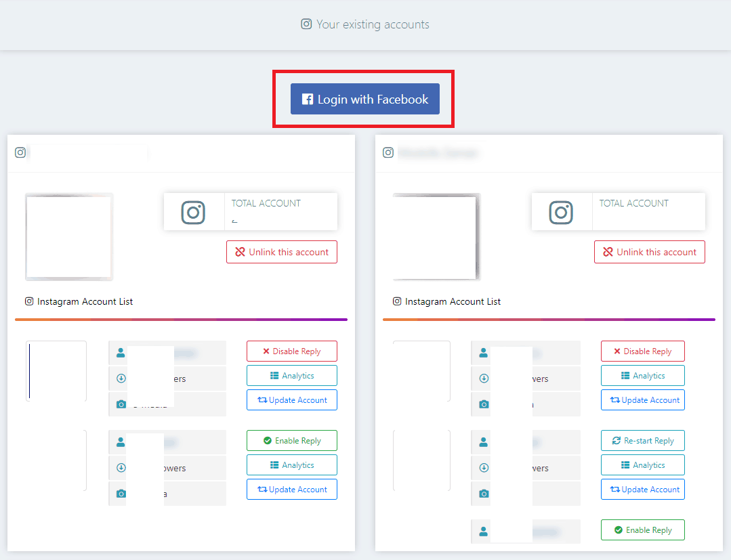
Task: Click the Login with Facebook button
Action: pos(365,99)
